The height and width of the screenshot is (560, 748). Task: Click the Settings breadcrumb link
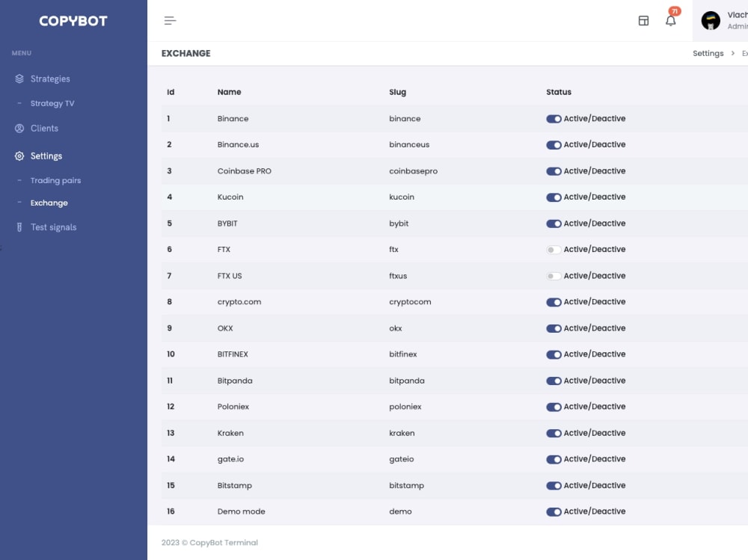(x=708, y=53)
